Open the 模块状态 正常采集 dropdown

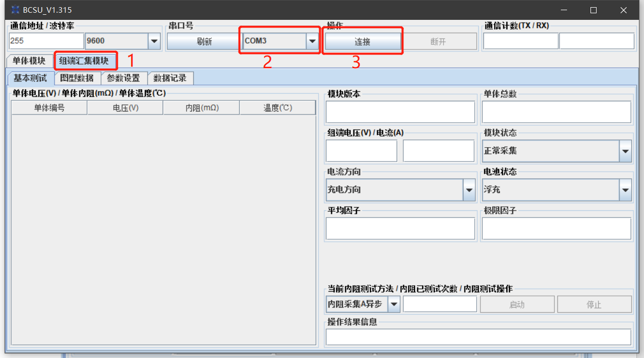625,151
